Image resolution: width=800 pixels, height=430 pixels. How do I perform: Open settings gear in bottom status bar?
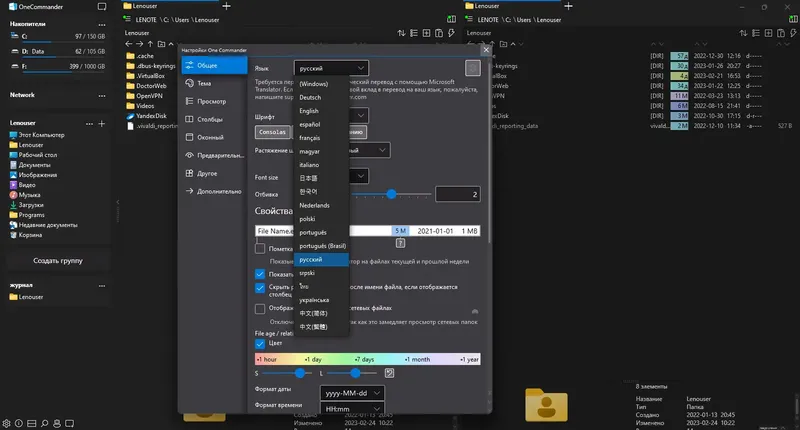6,423
